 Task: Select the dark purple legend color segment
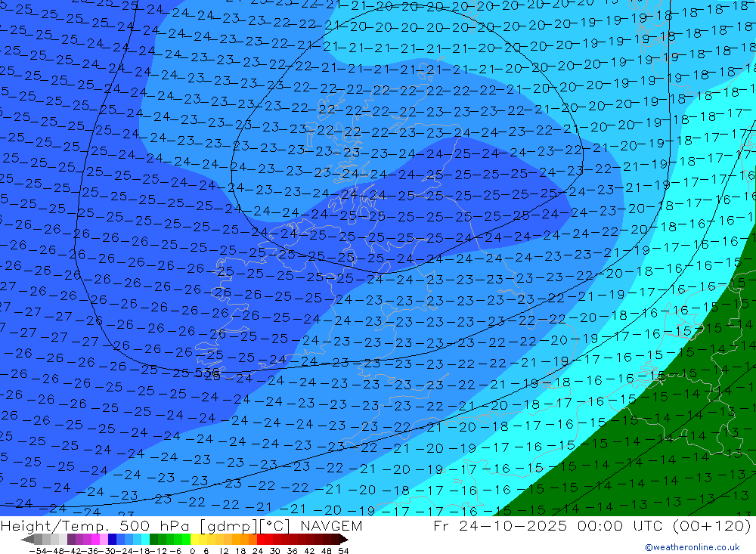pyautogui.click(x=71, y=539)
